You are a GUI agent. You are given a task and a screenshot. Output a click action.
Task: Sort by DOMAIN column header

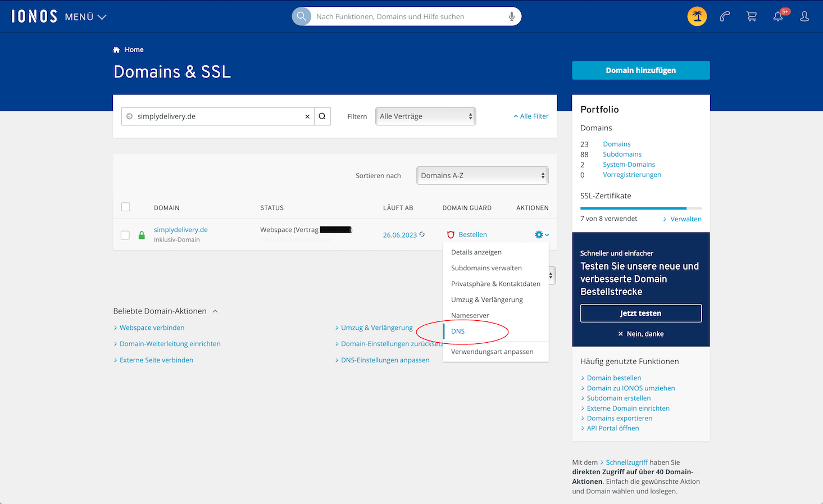pyautogui.click(x=167, y=208)
